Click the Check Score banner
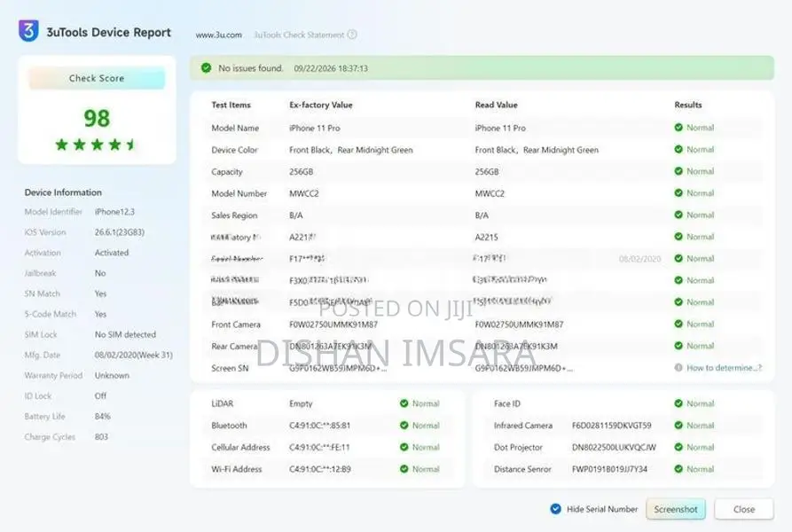792x532 pixels. click(x=97, y=78)
